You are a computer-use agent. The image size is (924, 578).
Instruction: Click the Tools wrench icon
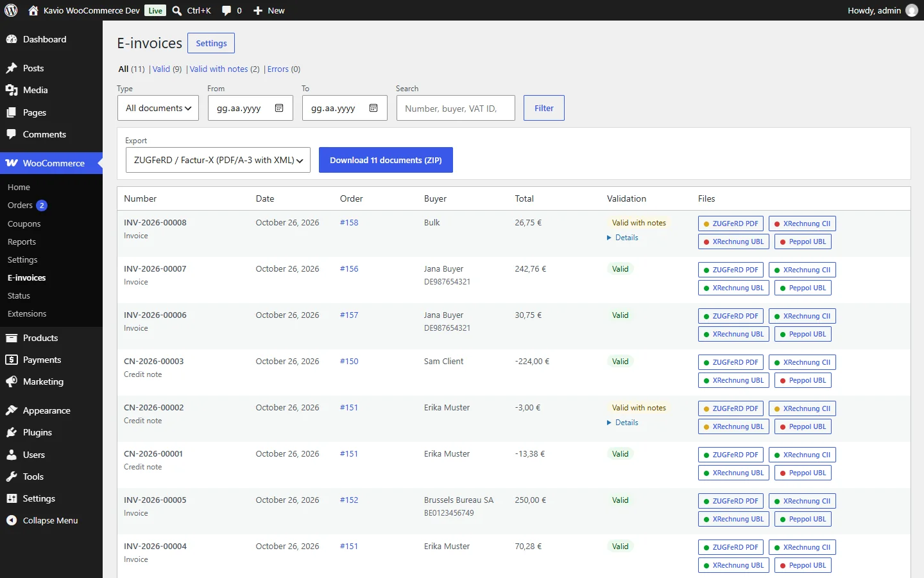point(12,477)
